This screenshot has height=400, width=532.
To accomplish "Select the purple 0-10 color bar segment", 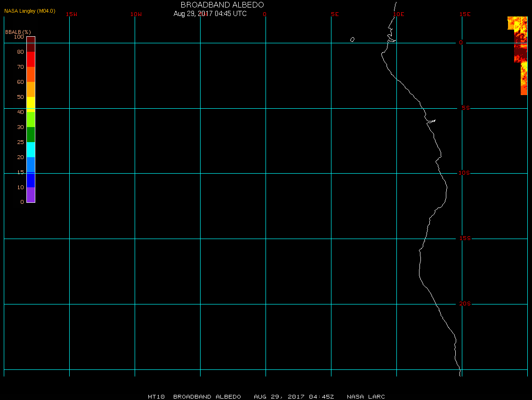I will click(31, 195).
